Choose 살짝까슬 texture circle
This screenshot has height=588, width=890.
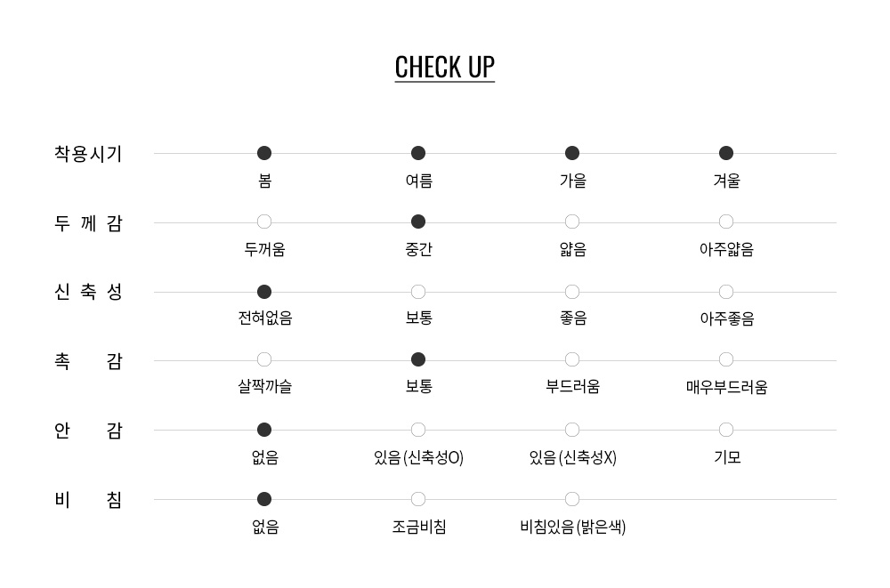264,359
